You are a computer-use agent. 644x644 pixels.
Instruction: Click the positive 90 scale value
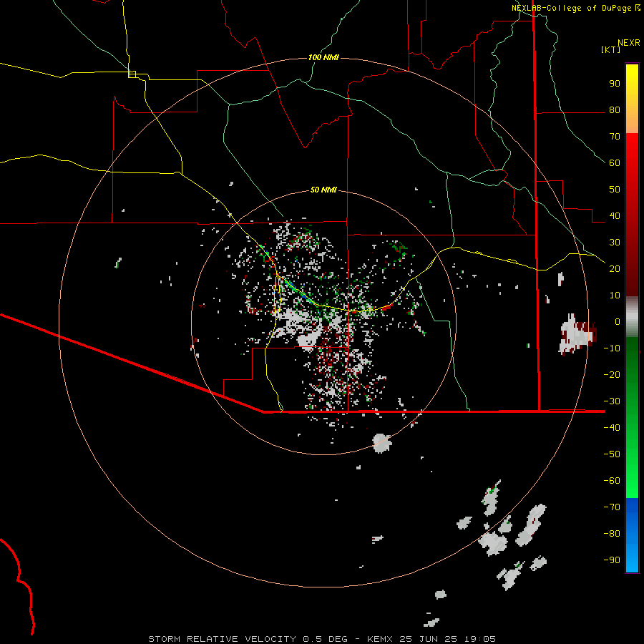click(615, 84)
